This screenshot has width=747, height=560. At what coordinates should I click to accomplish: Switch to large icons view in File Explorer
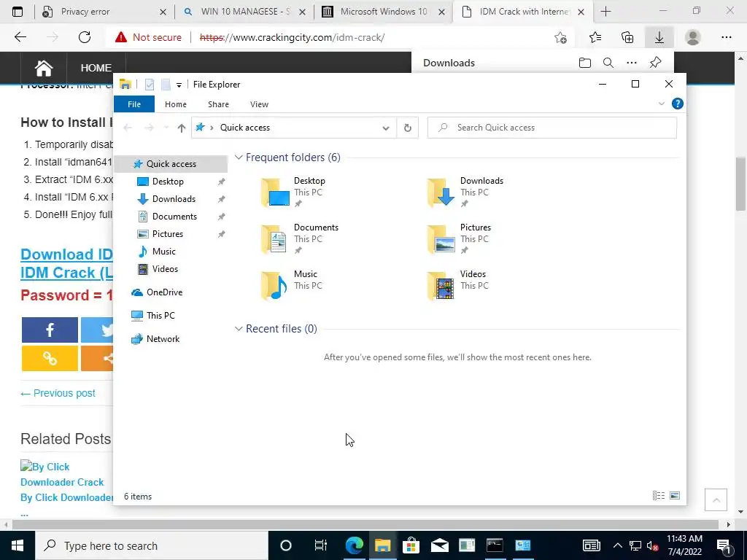click(675, 496)
